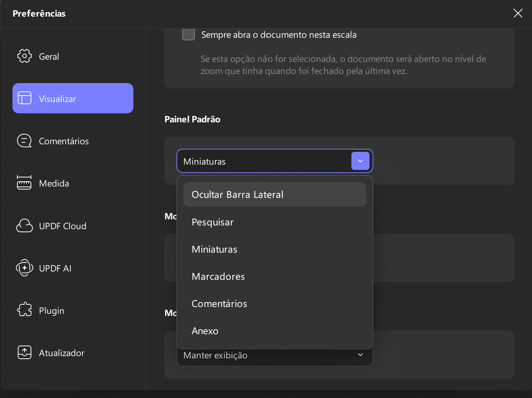Click the UPDF Cloud icon

25,225
